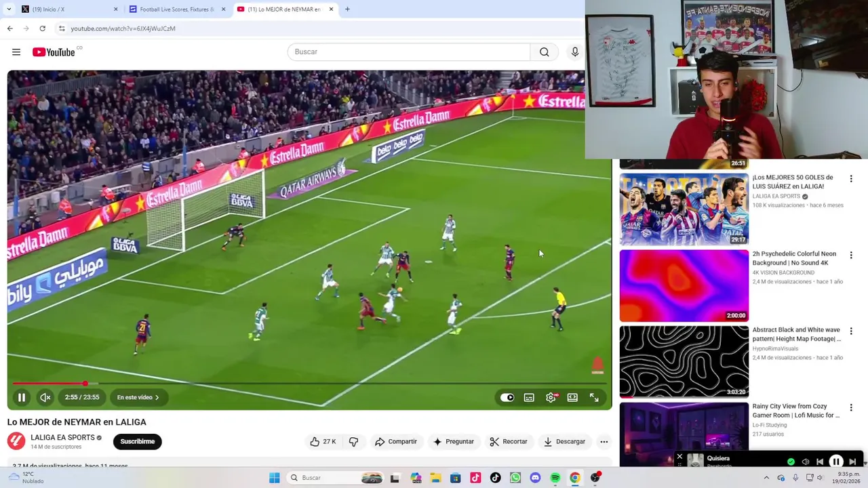Click the taskbar Buscar search box
Screen dimensions: 868x488
point(336,478)
